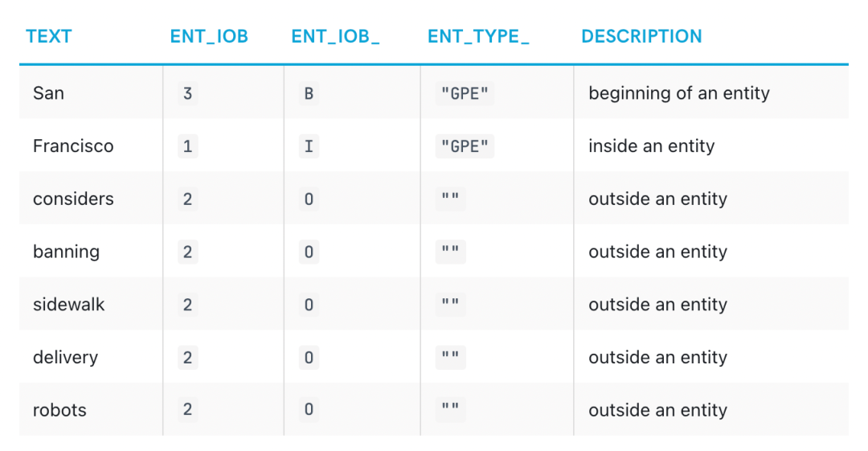Viewport: 868px width, 451px height.
Task: Click the "1" badge in Francisco row
Action: [187, 146]
